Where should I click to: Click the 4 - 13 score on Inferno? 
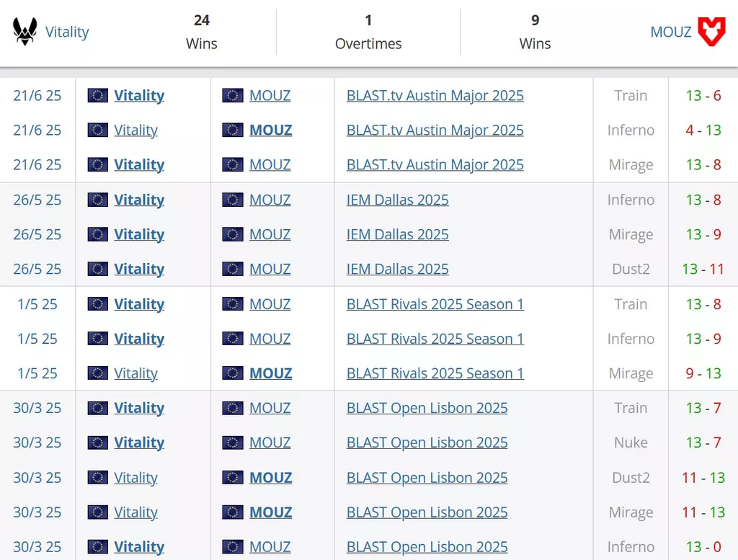coord(703,130)
